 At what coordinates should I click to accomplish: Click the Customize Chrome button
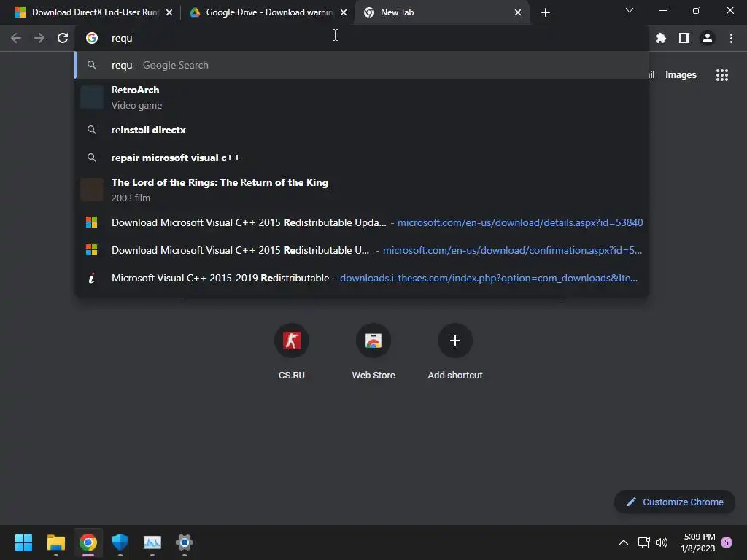[x=675, y=502]
